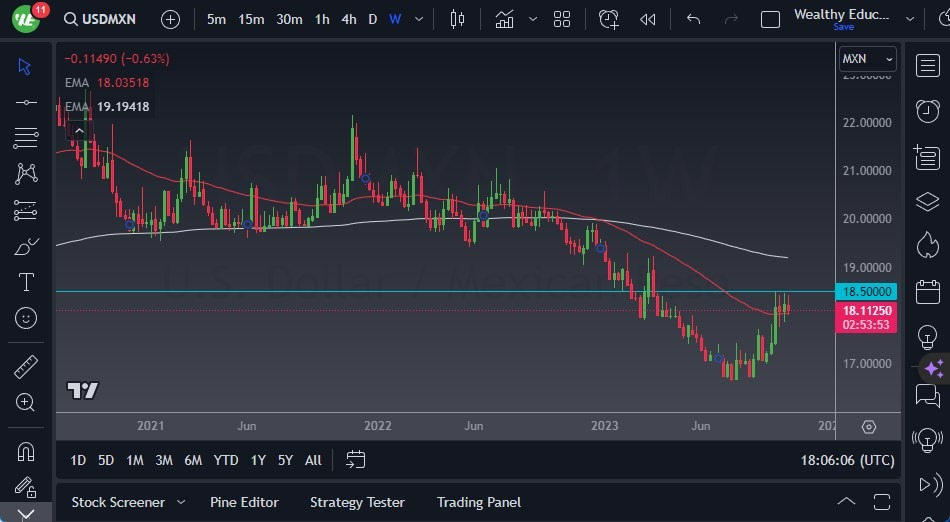
Task: Select the arrow cursor tool
Action: pos(25,66)
